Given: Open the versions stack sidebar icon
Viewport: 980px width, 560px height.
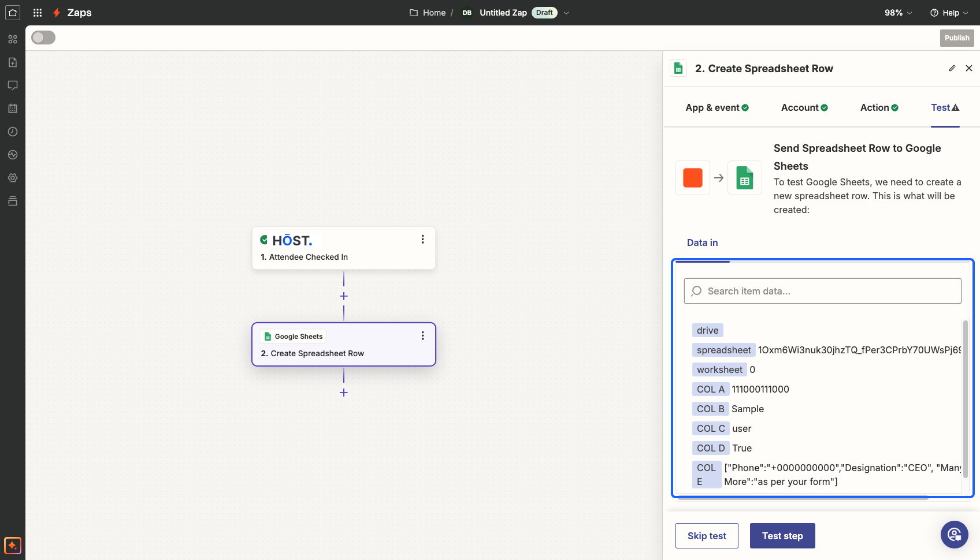Looking at the screenshot, I should click(13, 201).
